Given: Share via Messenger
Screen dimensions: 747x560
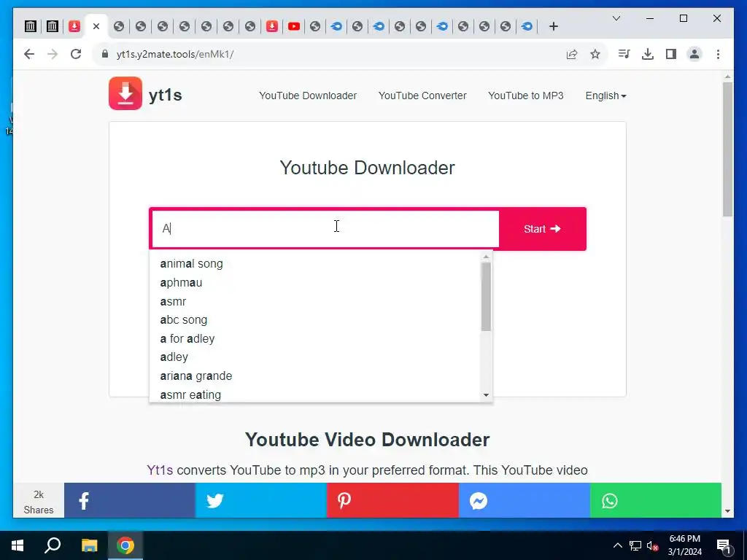Looking at the screenshot, I should (x=524, y=500).
